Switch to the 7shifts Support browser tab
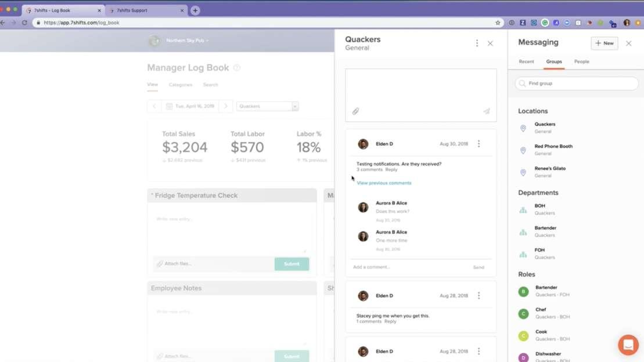Image resolution: width=644 pixels, height=362 pixels. [146, 10]
